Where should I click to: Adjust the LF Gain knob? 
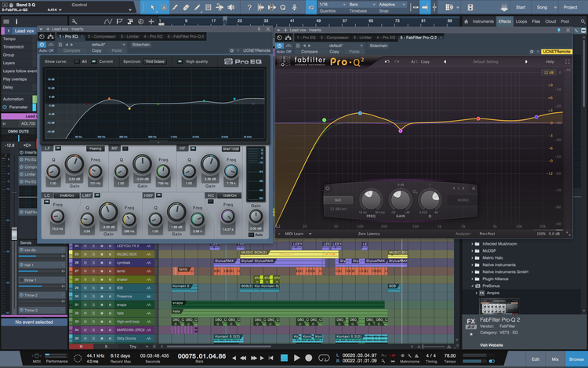pyautogui.click(x=74, y=164)
